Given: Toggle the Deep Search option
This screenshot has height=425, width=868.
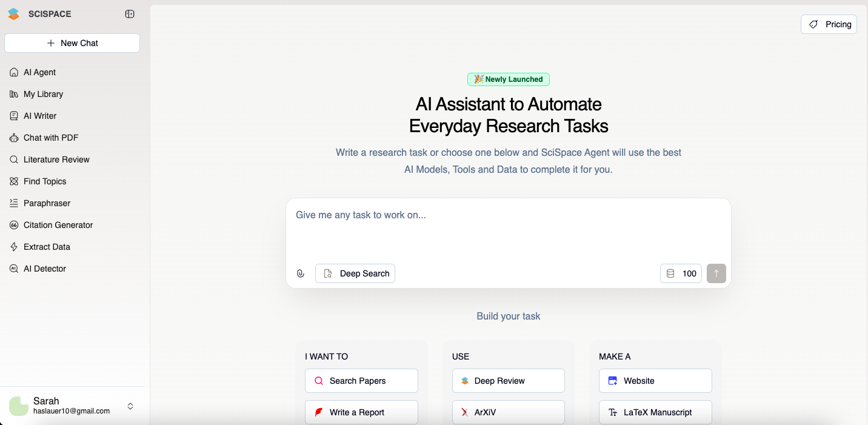Looking at the screenshot, I should tap(355, 273).
